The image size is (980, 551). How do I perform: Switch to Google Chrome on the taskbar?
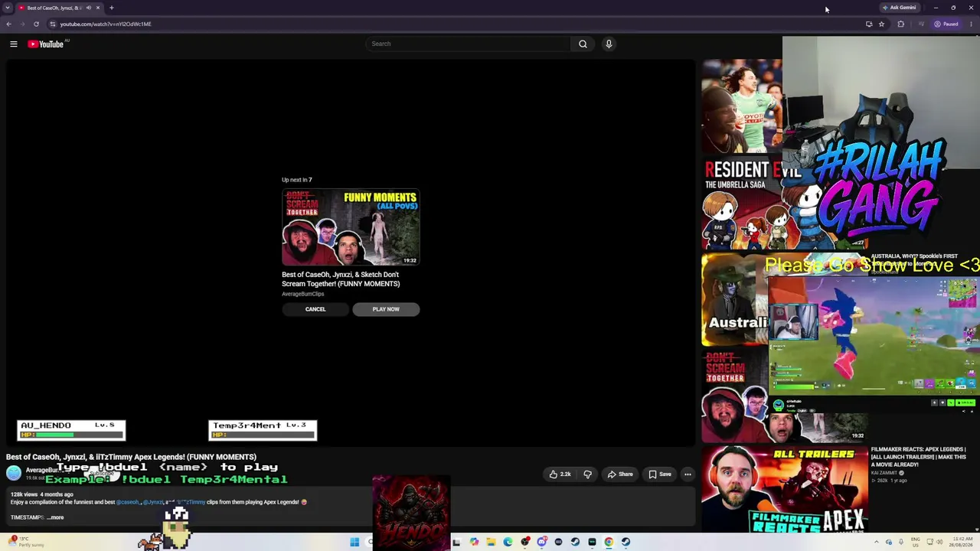(x=609, y=543)
